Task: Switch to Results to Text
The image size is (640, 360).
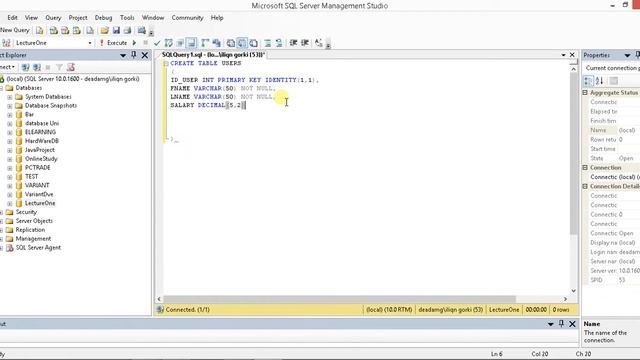Action: pyautogui.click(x=231, y=43)
